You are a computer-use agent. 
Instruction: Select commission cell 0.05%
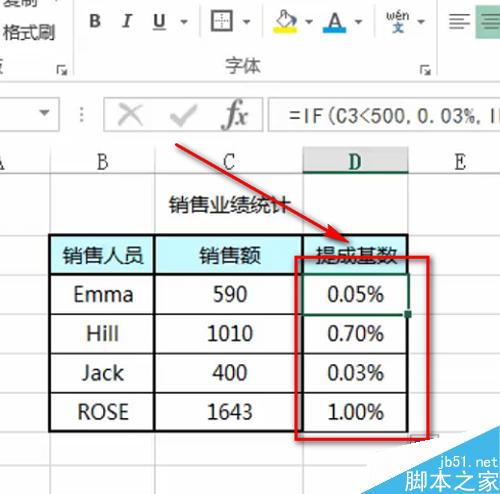(x=355, y=295)
